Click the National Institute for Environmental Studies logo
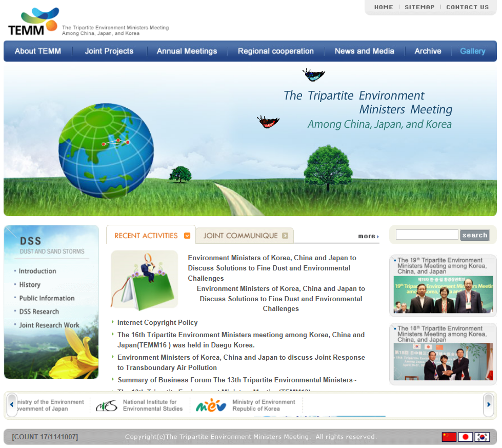 pyautogui.click(x=107, y=405)
